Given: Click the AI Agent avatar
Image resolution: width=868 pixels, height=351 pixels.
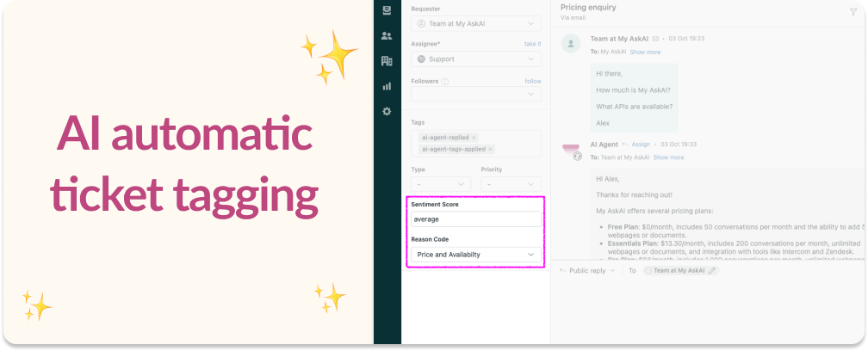Looking at the screenshot, I should [x=571, y=151].
